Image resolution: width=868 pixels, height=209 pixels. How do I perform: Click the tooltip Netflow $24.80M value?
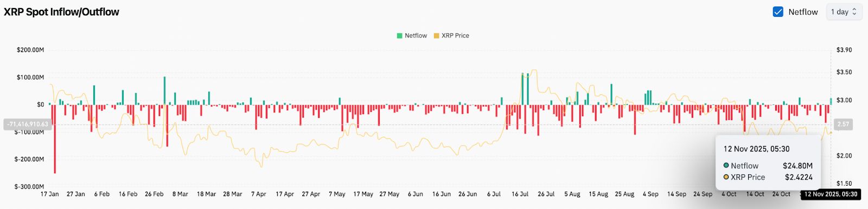[797, 166]
